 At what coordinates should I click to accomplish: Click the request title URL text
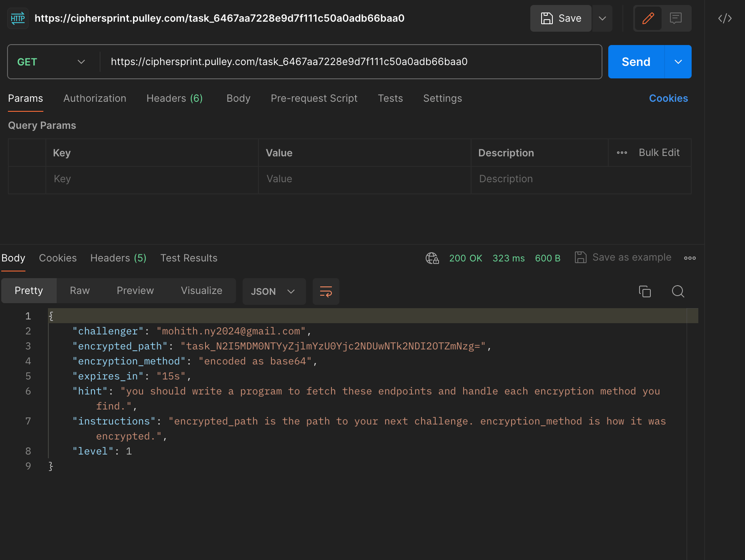219,18
